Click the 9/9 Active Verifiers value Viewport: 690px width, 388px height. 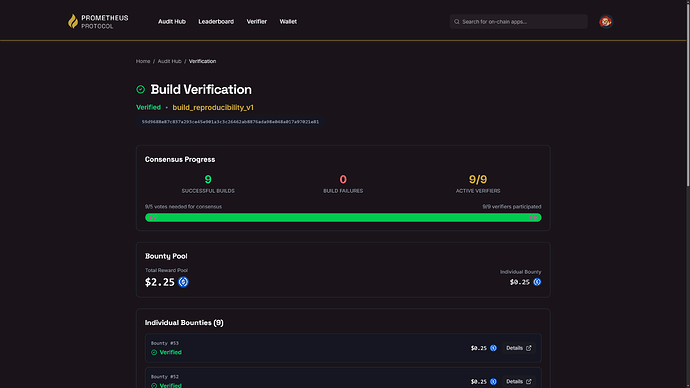click(x=478, y=179)
